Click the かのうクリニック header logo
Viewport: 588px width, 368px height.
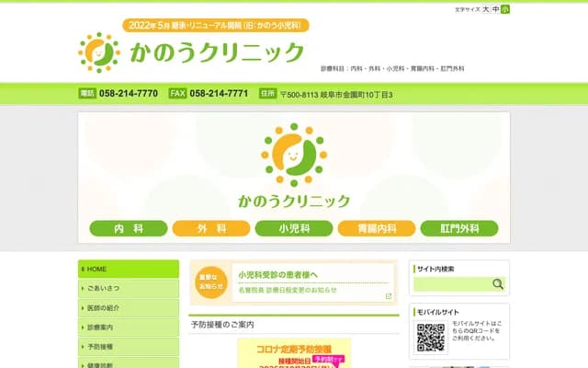[191, 52]
